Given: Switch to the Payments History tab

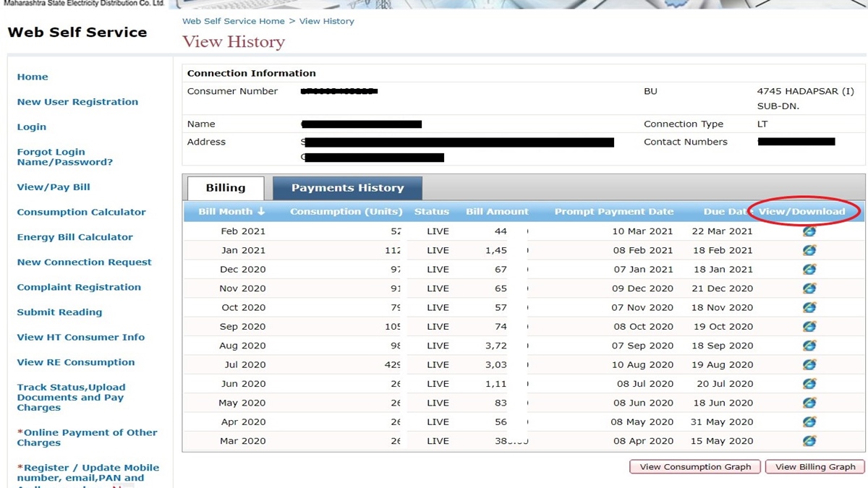Looking at the screenshot, I should (347, 187).
